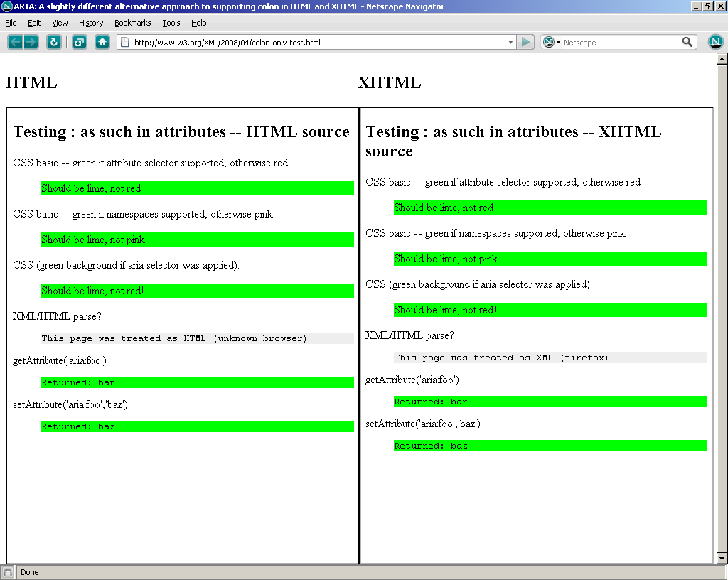
Task: Click the Netscape icon in the title bar
Action: 7,6
